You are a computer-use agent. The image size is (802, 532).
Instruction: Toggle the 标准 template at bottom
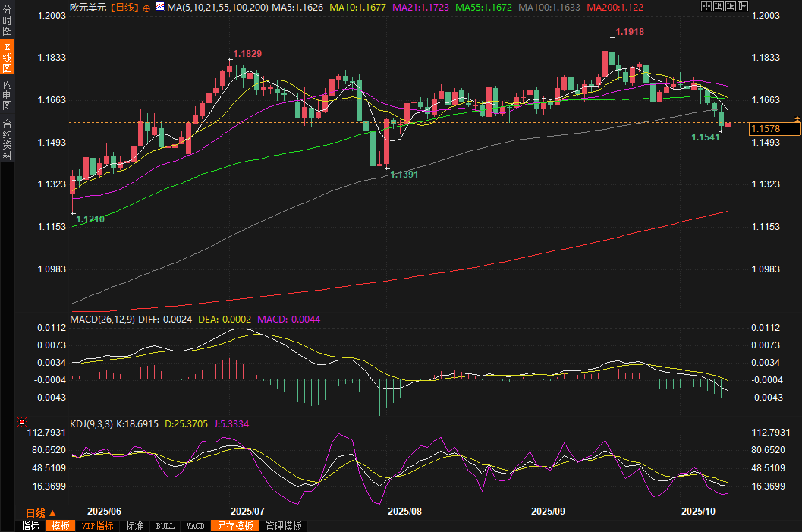click(134, 526)
